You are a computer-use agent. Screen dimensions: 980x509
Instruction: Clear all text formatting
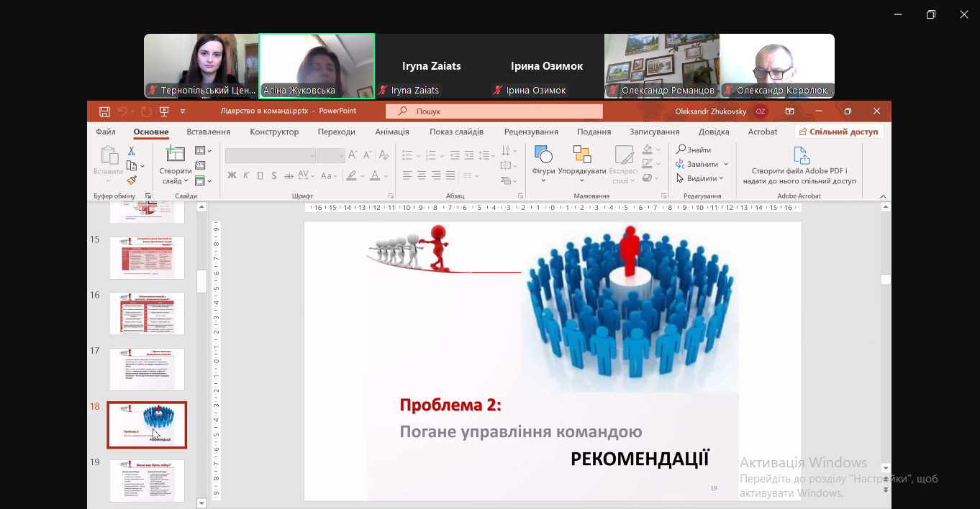[384, 155]
